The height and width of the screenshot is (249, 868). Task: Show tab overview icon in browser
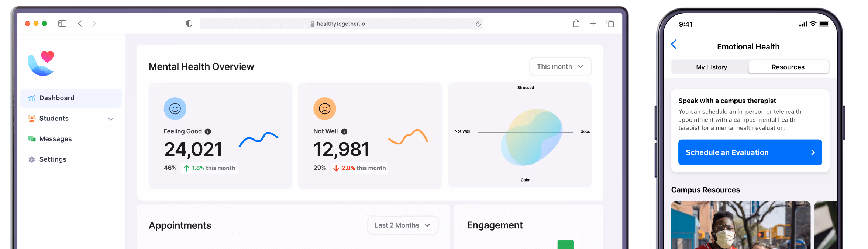610,24
